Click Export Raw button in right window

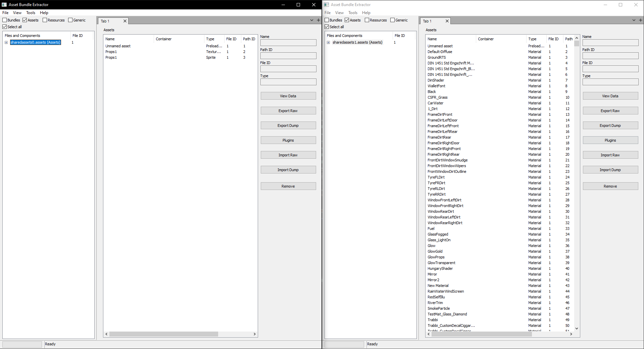[610, 111]
